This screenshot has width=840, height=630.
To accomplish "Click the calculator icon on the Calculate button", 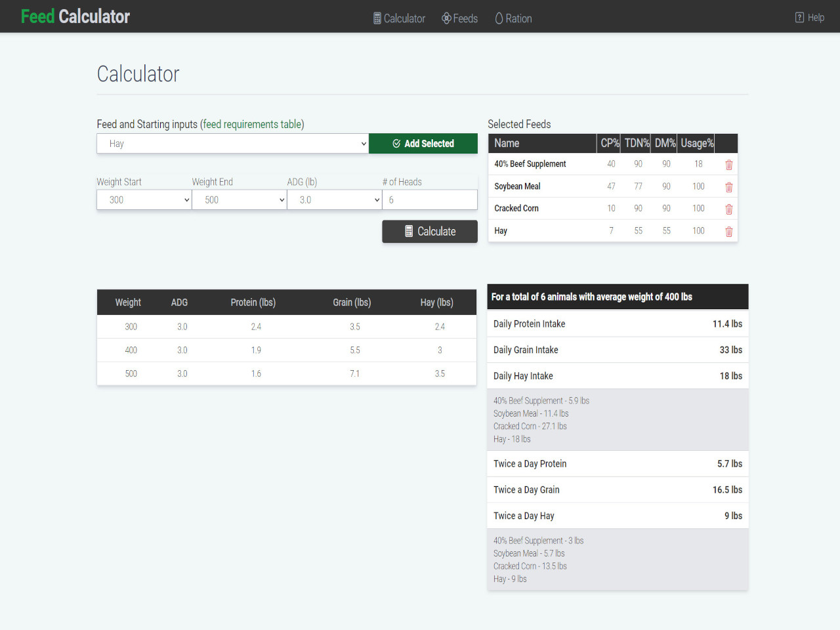I will [x=409, y=231].
